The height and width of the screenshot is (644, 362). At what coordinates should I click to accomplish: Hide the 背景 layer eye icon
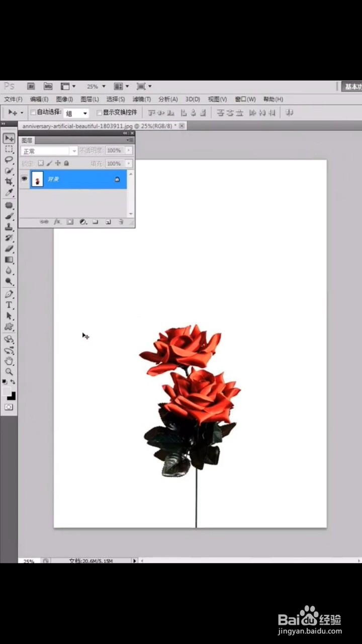(24, 179)
